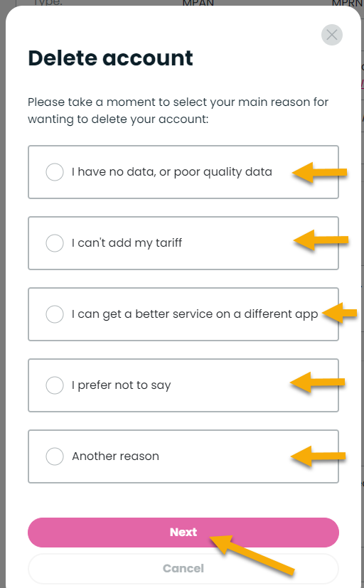Screen dimensions: 364x588
Task: Click the 'I can get a better service' label text
Action: (195, 314)
